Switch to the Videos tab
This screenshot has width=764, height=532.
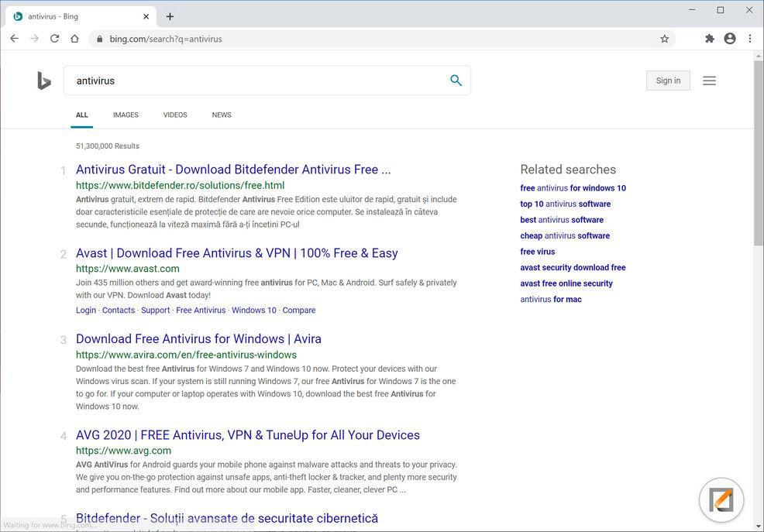(x=175, y=115)
